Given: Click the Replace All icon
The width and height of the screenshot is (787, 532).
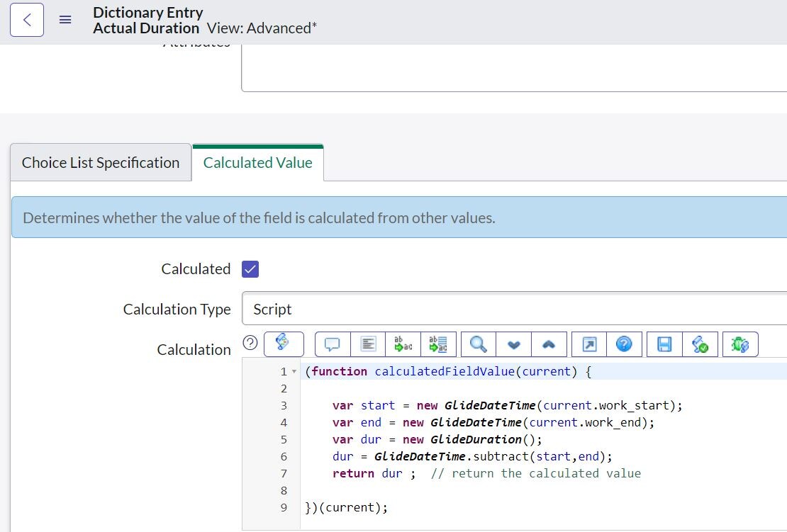Looking at the screenshot, I should (439, 344).
